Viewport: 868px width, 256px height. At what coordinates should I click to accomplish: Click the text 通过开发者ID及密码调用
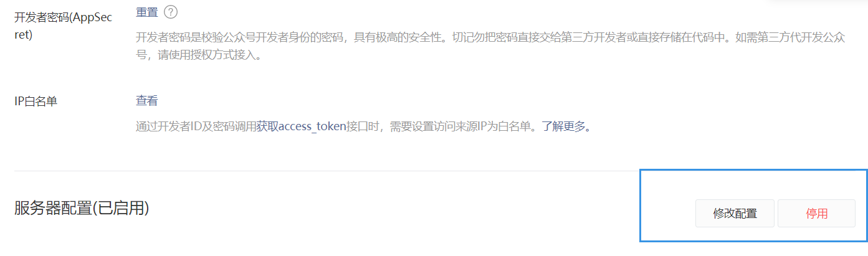click(x=196, y=127)
